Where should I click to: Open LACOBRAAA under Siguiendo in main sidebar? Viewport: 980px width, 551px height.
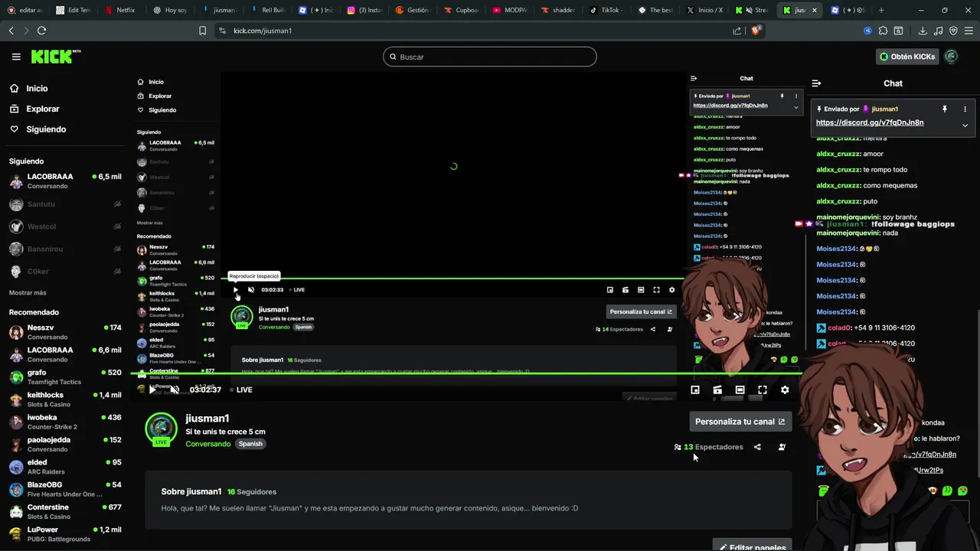coord(65,181)
